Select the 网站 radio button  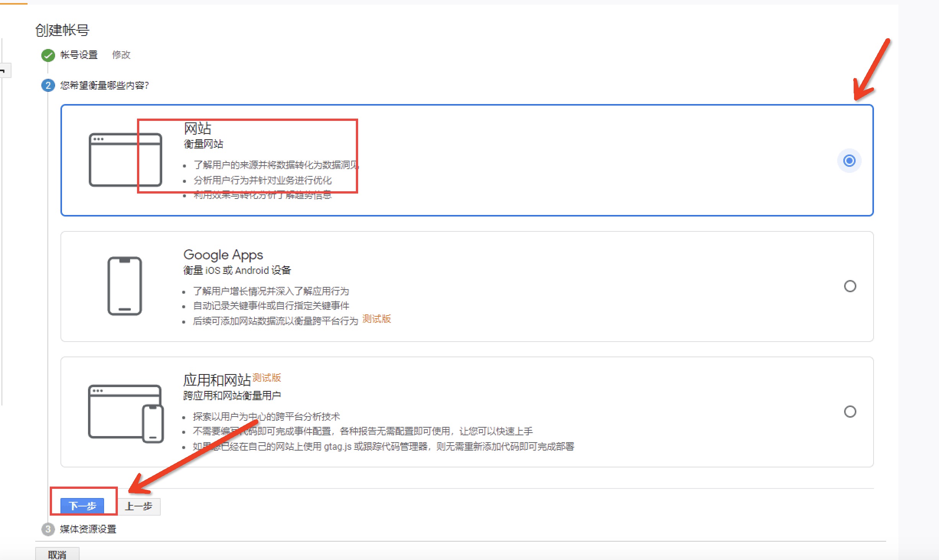pos(849,161)
